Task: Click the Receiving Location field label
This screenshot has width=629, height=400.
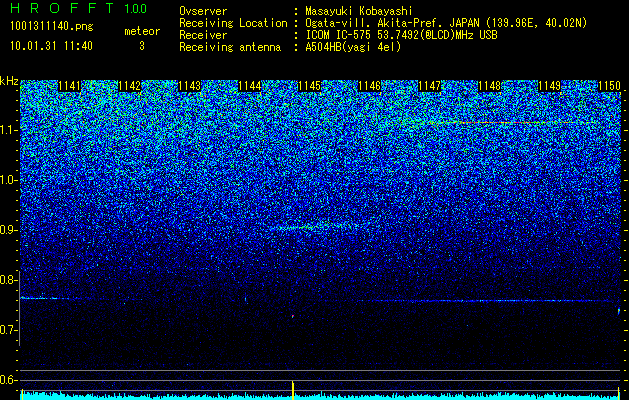Action: (233, 23)
